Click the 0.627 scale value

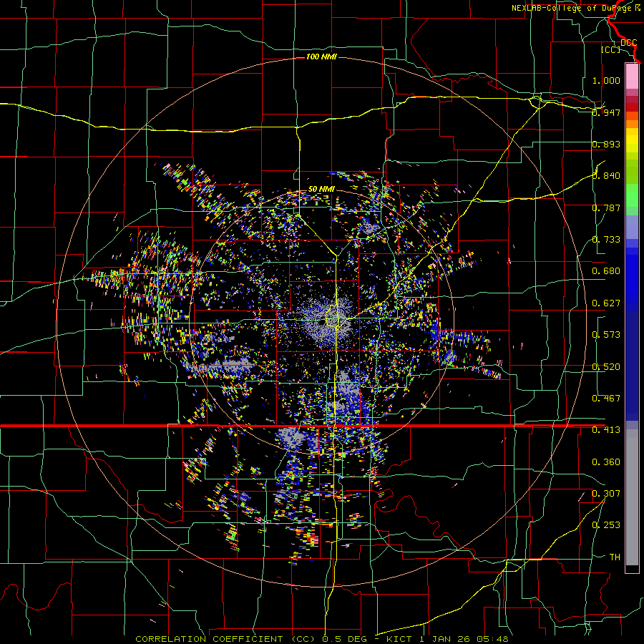(606, 303)
